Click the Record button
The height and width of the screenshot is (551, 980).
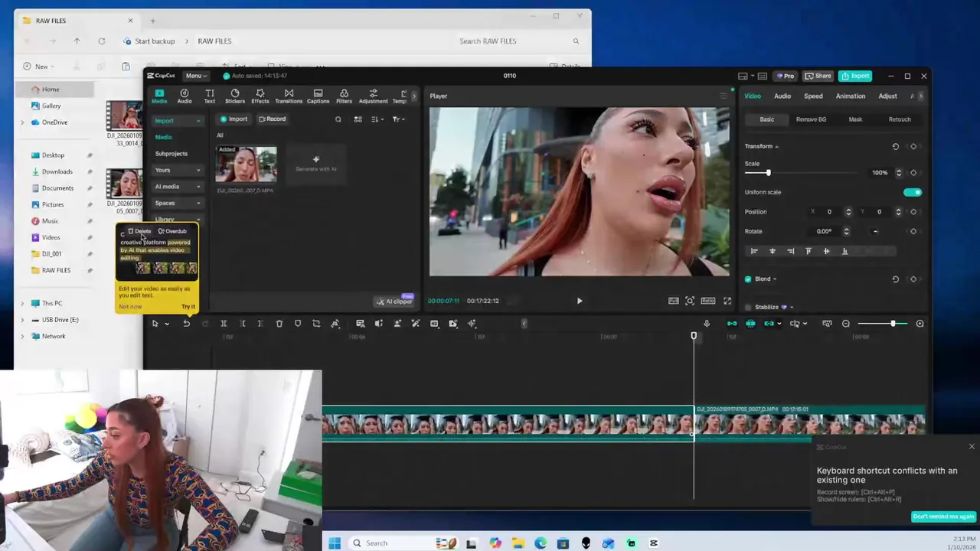(272, 119)
